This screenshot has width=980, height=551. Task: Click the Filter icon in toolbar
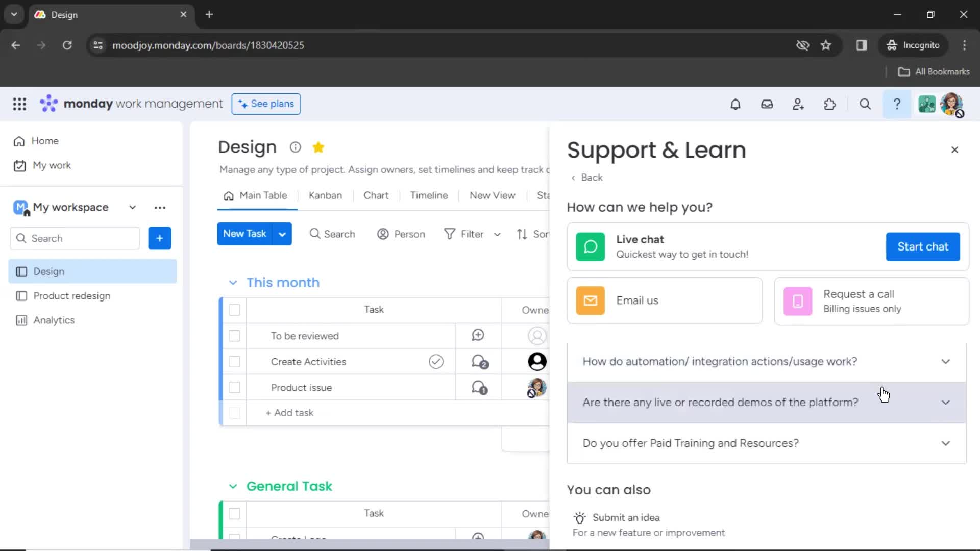click(x=450, y=234)
